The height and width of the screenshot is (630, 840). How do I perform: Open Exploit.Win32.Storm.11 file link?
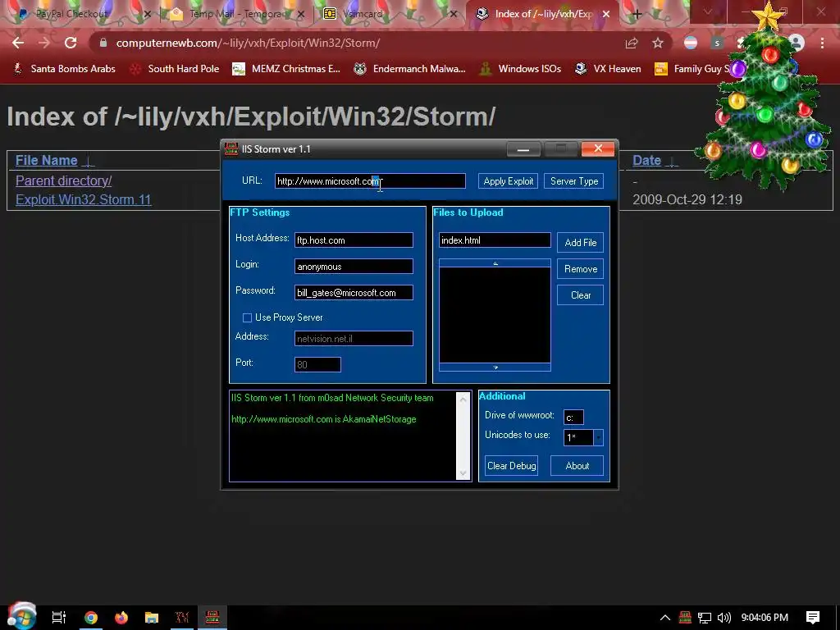pyautogui.click(x=83, y=199)
